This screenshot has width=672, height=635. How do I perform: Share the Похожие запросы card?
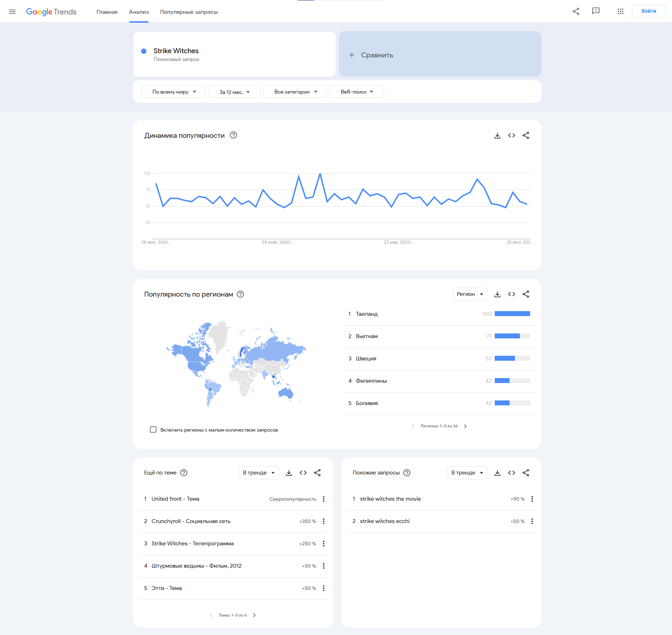click(x=526, y=473)
